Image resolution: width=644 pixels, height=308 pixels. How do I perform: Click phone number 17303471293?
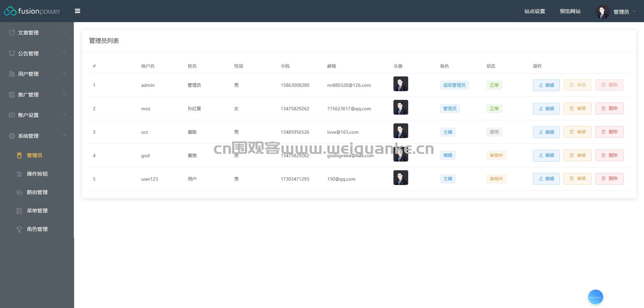point(295,179)
